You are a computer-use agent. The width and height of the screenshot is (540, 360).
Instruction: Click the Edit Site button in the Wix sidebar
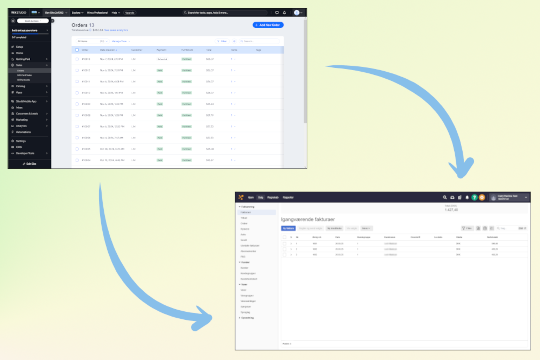tap(29, 164)
